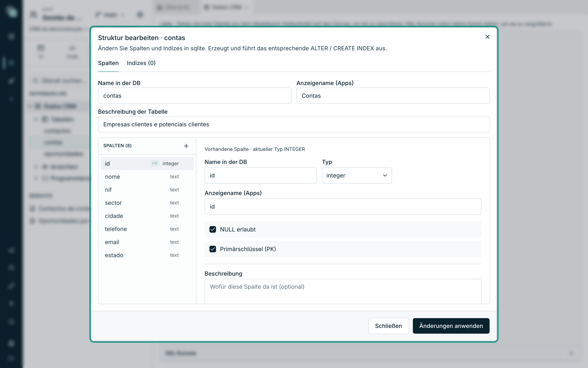Open the Typ integer dropdown
The width and height of the screenshot is (588, 368).
357,175
